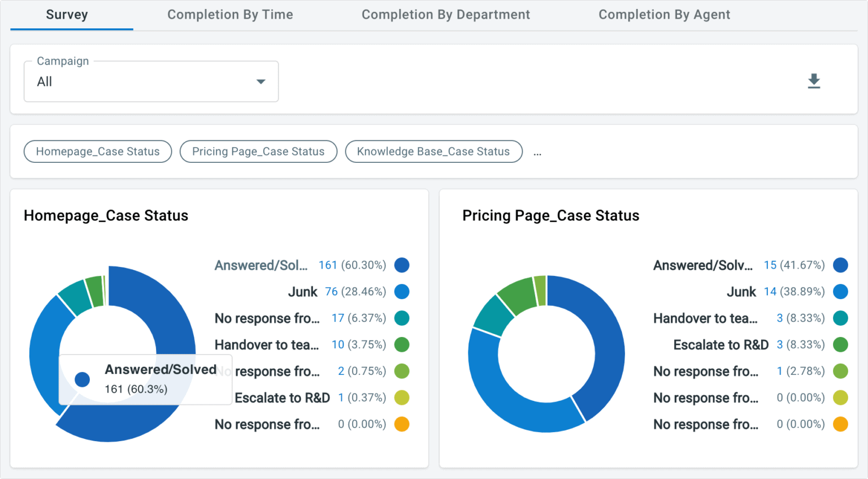Click the Homepage count 161 (60.30%)
The image size is (868, 479).
click(x=352, y=265)
